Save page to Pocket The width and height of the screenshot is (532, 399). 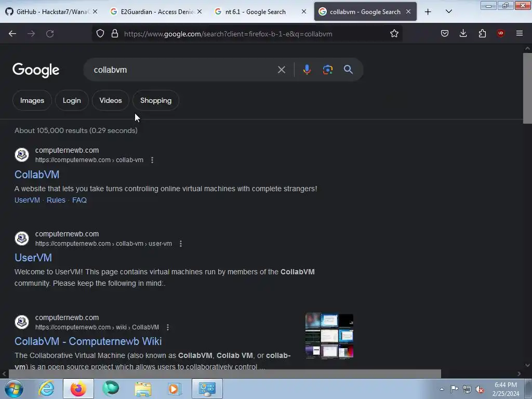click(x=445, y=33)
